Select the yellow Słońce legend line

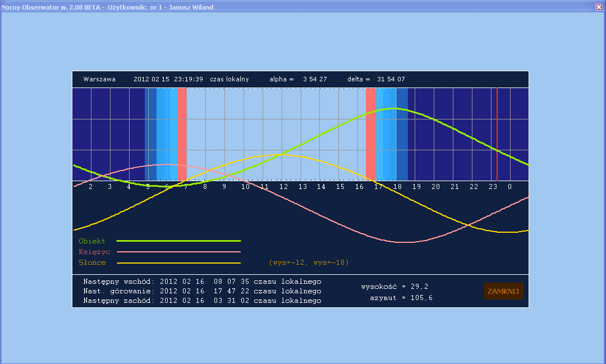pyautogui.click(x=178, y=262)
